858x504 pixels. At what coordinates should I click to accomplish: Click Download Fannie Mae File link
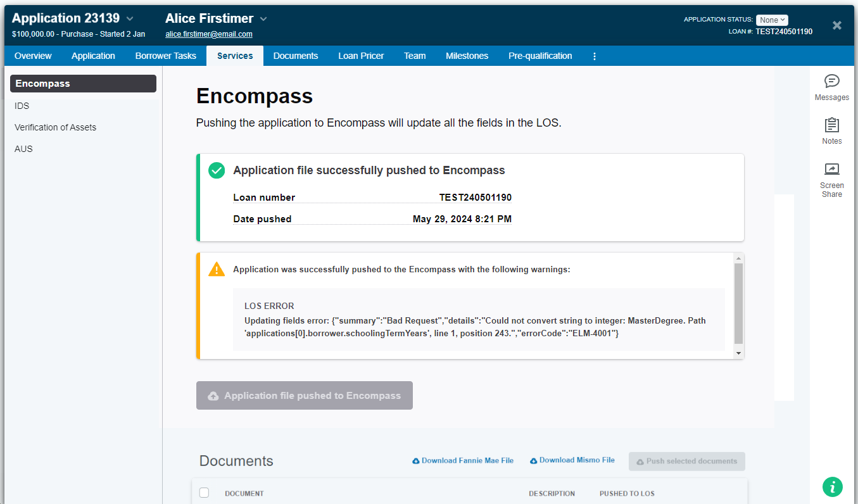(x=462, y=460)
